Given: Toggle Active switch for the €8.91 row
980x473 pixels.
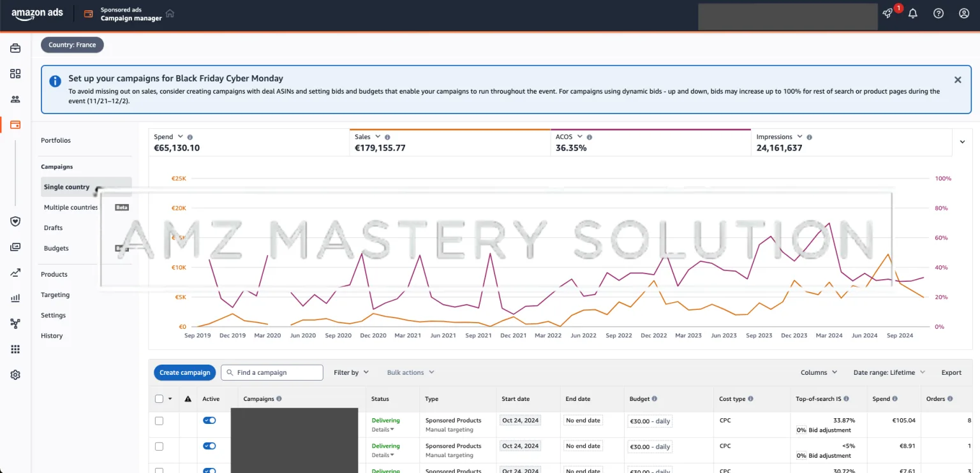Looking at the screenshot, I should (209, 446).
